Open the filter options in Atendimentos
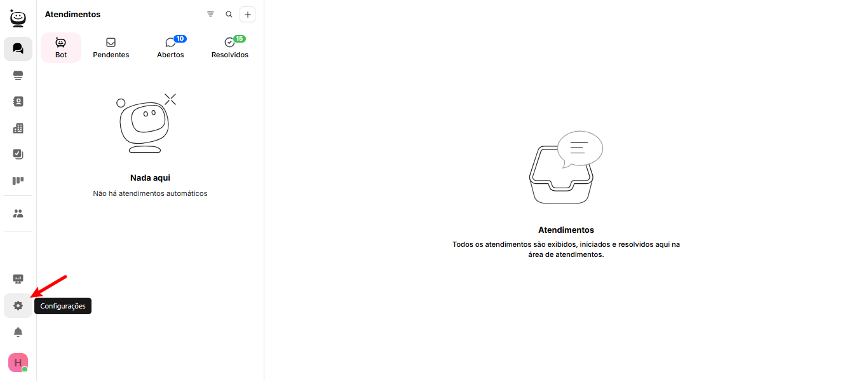 pos(210,14)
